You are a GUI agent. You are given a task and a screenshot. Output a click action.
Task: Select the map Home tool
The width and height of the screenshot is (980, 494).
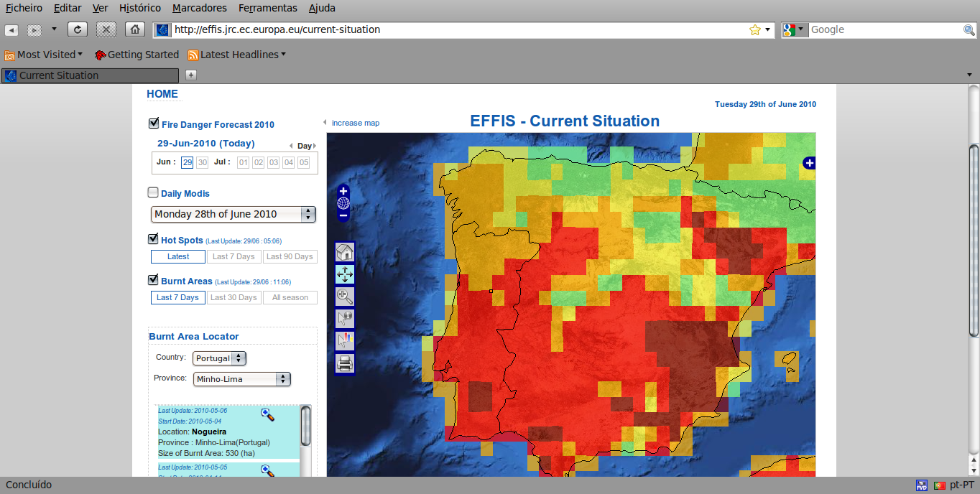point(345,252)
